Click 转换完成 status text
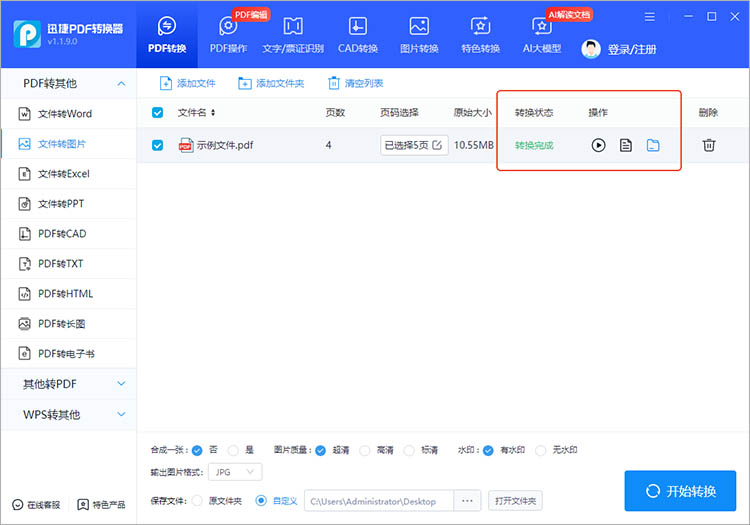The image size is (750, 525). coord(534,145)
